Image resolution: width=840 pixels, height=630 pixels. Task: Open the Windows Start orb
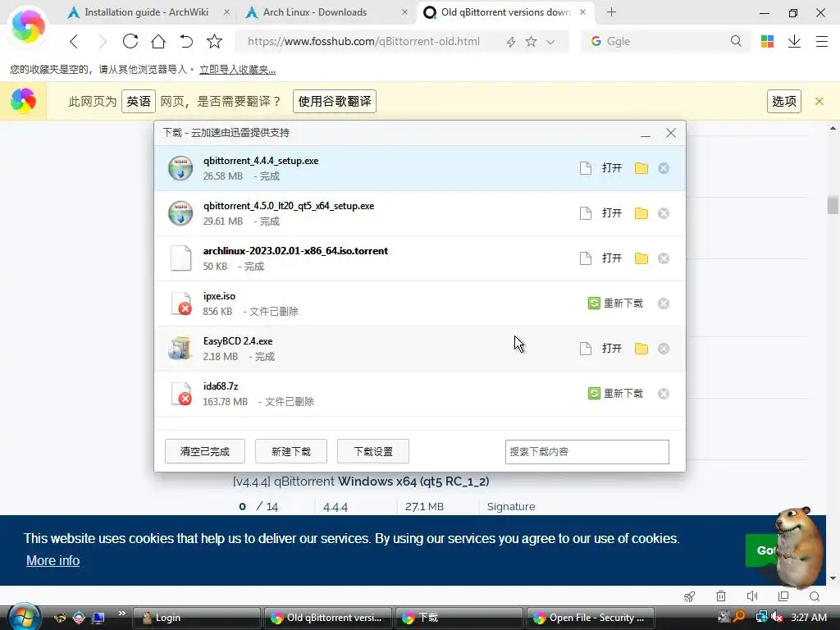coord(24,617)
